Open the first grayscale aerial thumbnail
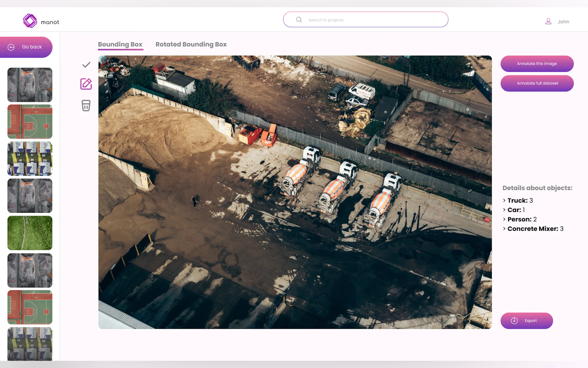588x368 pixels. [x=30, y=85]
